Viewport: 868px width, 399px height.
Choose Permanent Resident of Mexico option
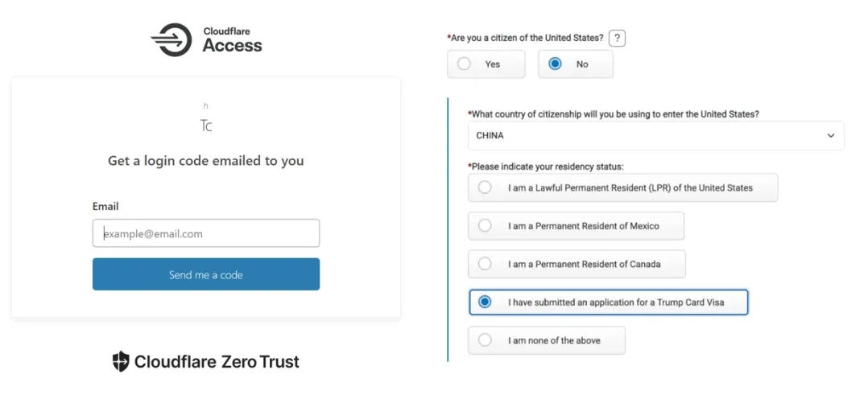click(x=485, y=226)
